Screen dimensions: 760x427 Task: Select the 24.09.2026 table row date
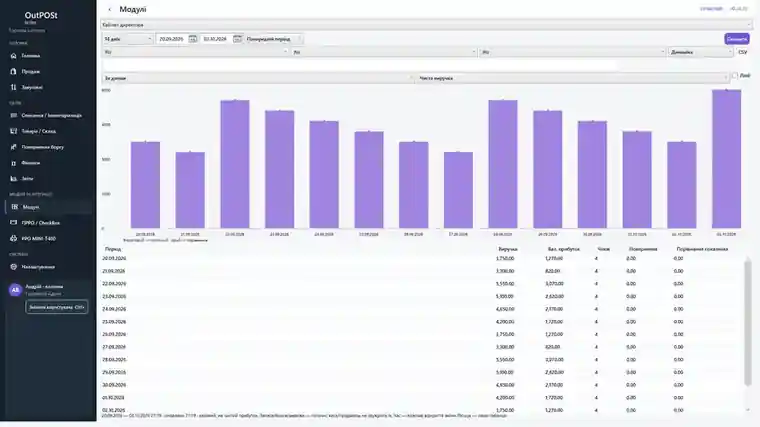pyautogui.click(x=114, y=309)
